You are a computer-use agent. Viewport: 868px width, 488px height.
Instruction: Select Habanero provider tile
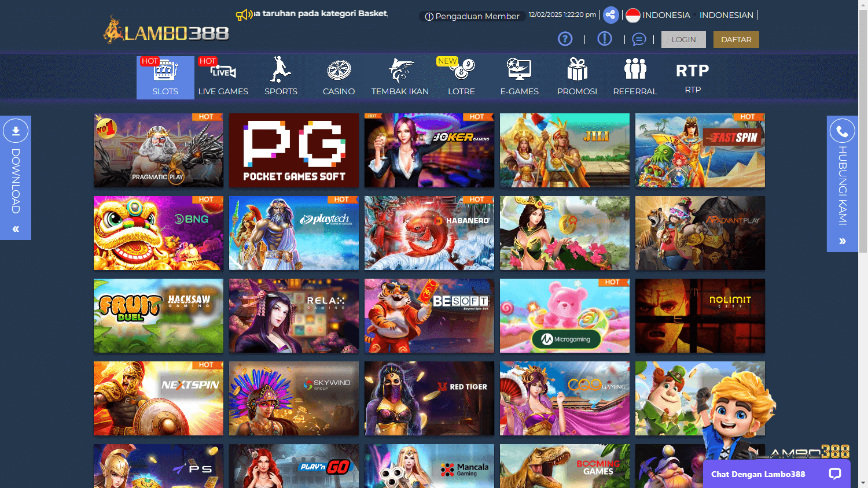[429, 233]
